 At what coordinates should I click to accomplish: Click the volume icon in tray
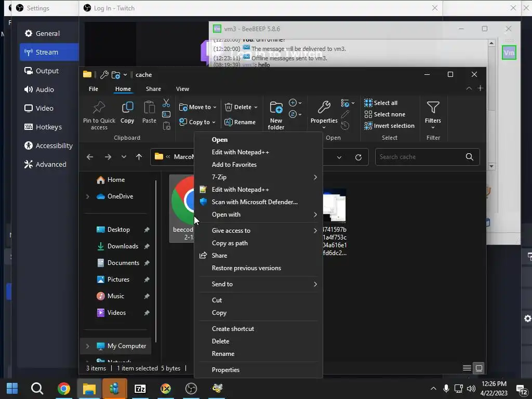click(x=471, y=389)
